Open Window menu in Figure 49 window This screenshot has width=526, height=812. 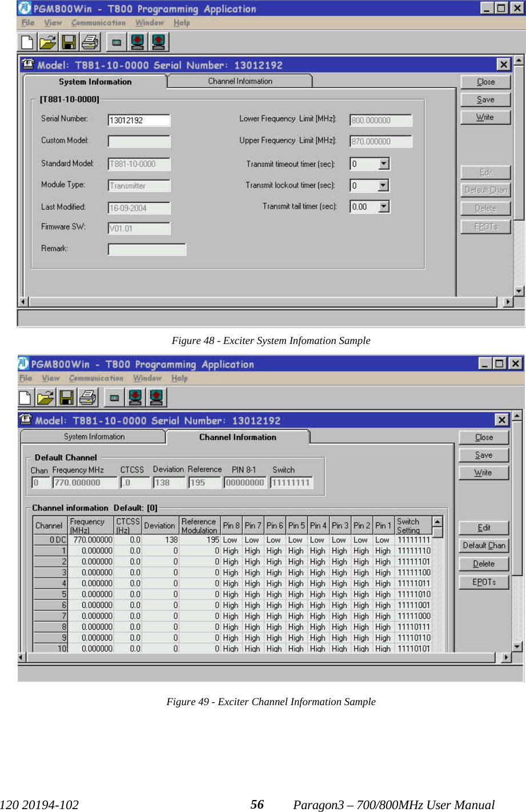pyautogui.click(x=147, y=378)
